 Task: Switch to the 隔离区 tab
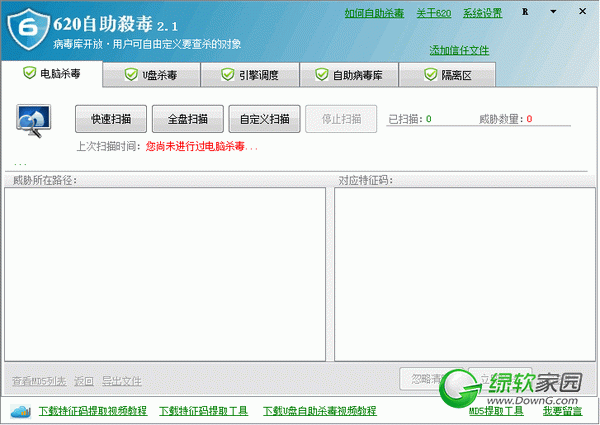tap(447, 75)
